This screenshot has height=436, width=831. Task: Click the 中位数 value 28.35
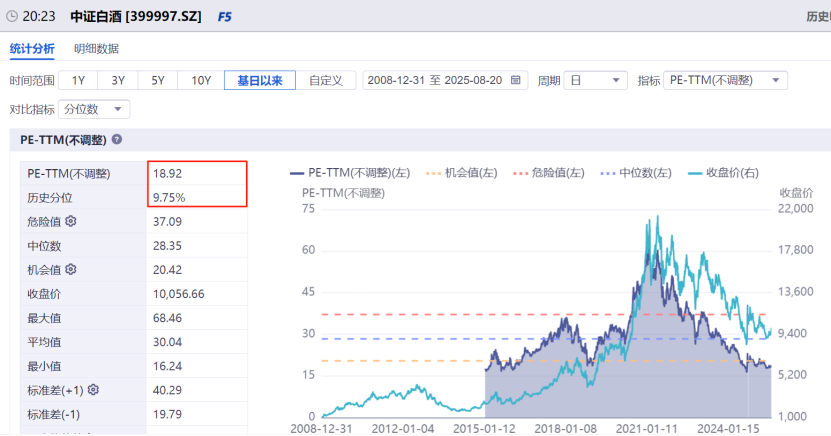(x=167, y=246)
